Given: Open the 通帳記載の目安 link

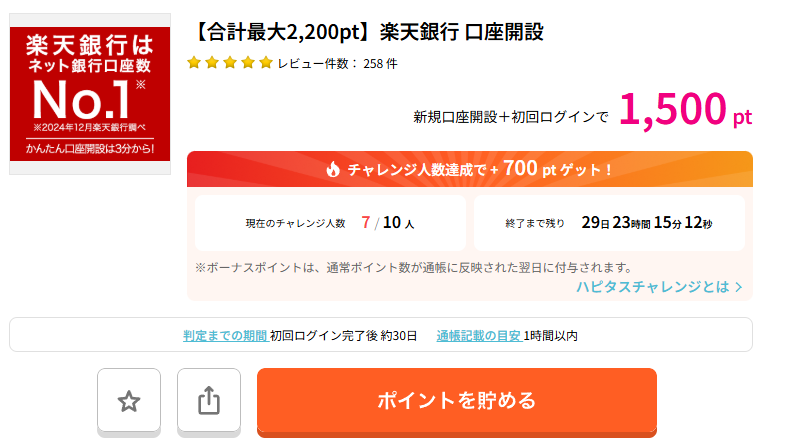Looking at the screenshot, I should click(479, 336).
